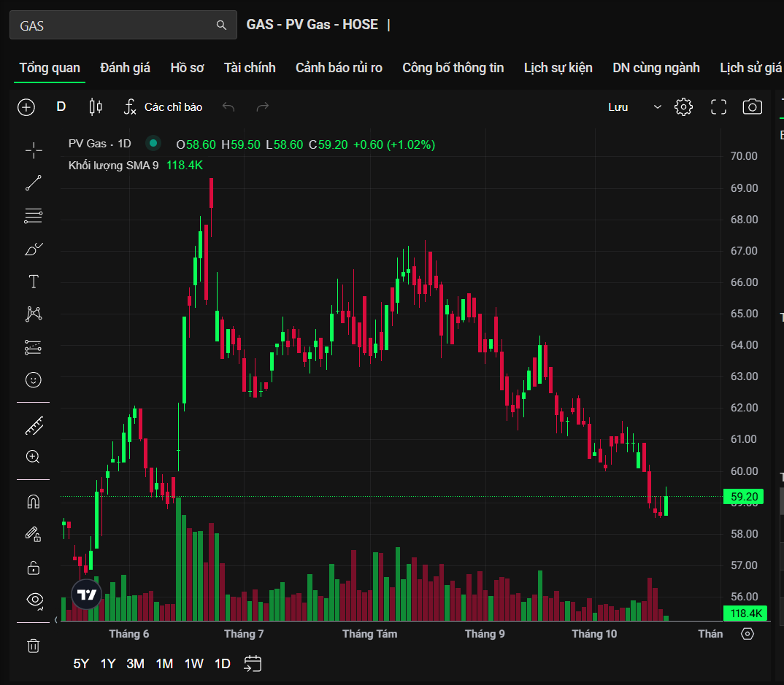Image resolution: width=784 pixels, height=685 pixels.
Task: Open the Fibonacci retracement tools
Action: coord(34,216)
